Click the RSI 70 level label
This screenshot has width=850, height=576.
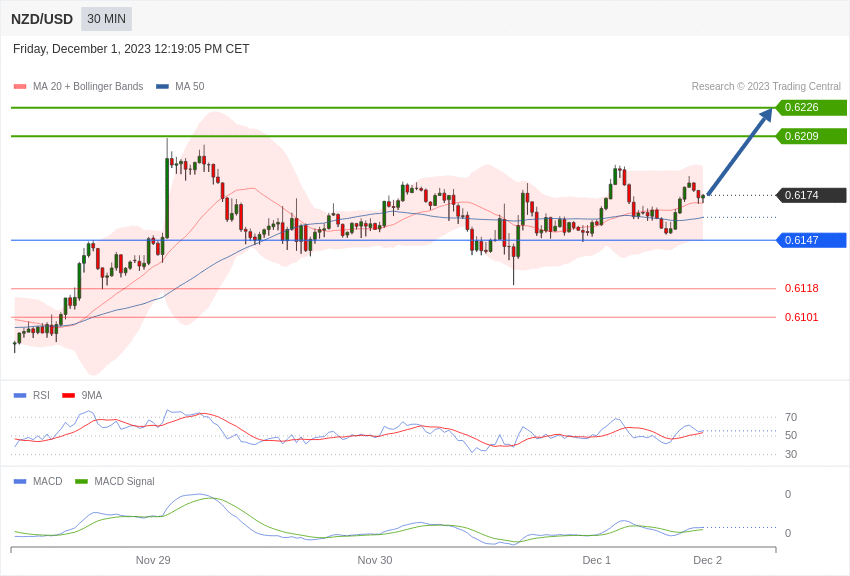click(791, 417)
